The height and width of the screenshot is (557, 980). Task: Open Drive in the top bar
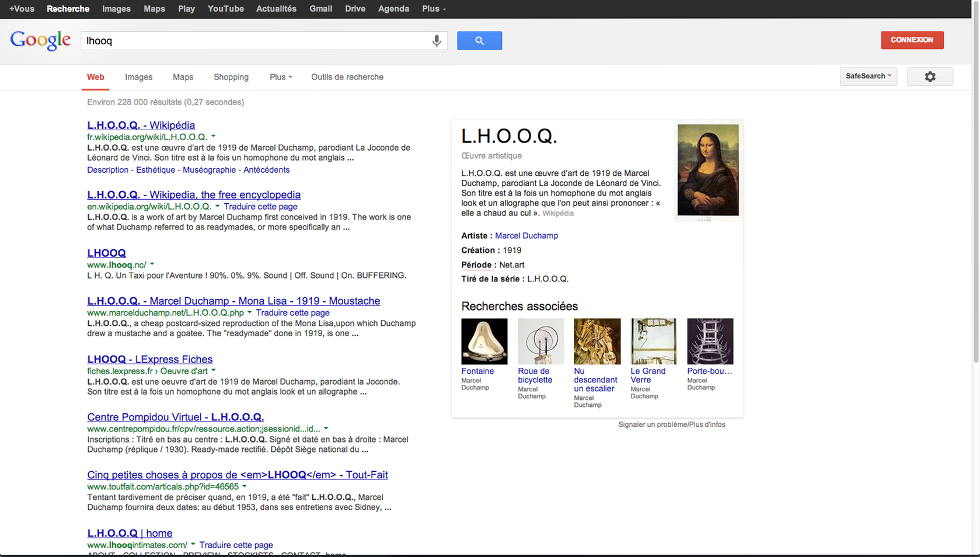point(355,9)
